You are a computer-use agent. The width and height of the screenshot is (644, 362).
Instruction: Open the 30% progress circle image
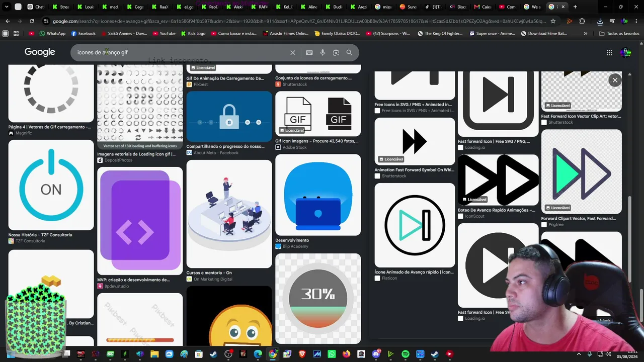[x=318, y=299]
